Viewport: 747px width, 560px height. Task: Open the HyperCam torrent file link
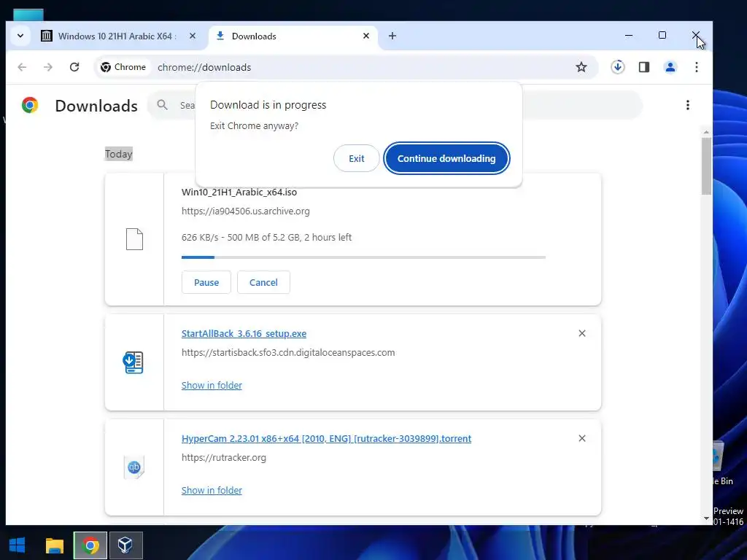click(x=326, y=438)
